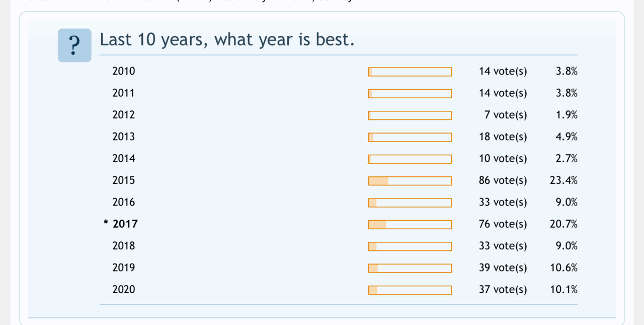Click the "86 vote(s)" count for 2015
Image resolution: width=644 pixels, height=325 pixels.
(x=503, y=180)
